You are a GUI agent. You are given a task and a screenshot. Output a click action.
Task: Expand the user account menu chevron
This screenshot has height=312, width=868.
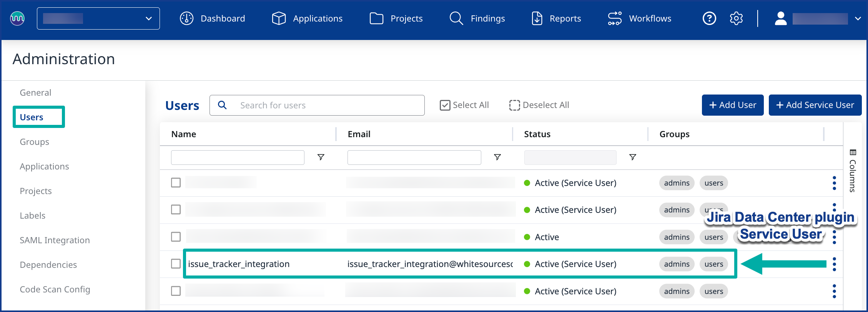click(858, 18)
